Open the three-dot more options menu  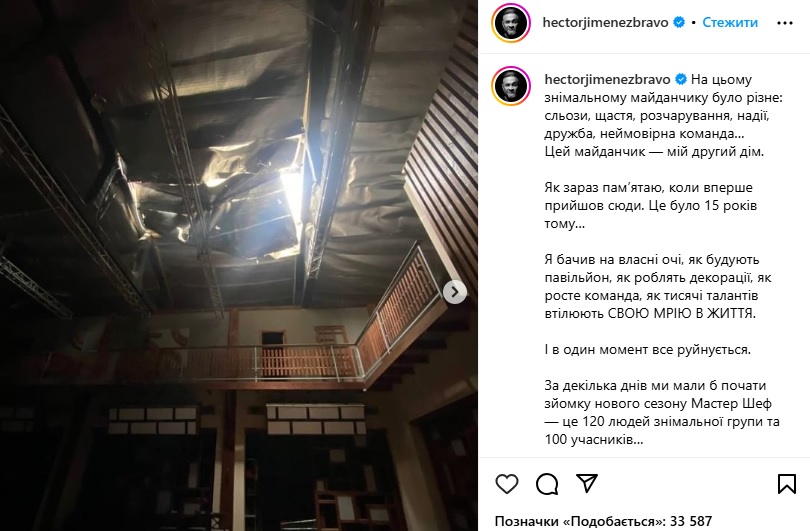(x=785, y=23)
